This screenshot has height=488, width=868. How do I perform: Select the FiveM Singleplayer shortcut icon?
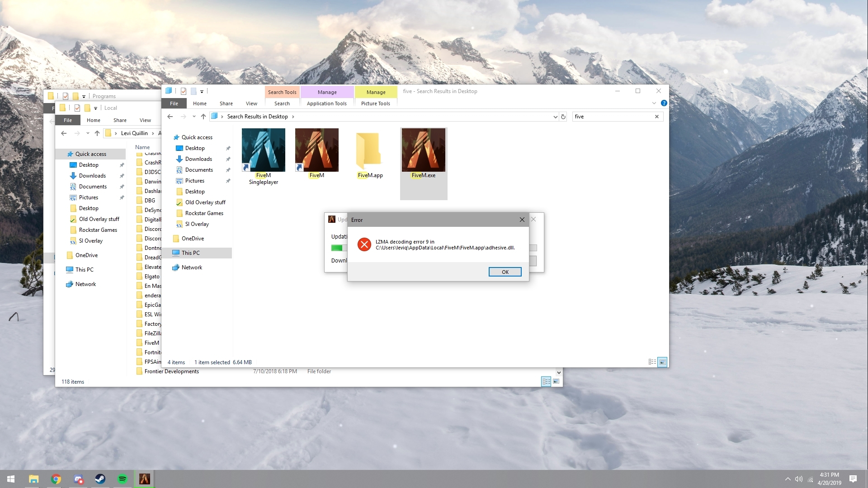click(263, 150)
